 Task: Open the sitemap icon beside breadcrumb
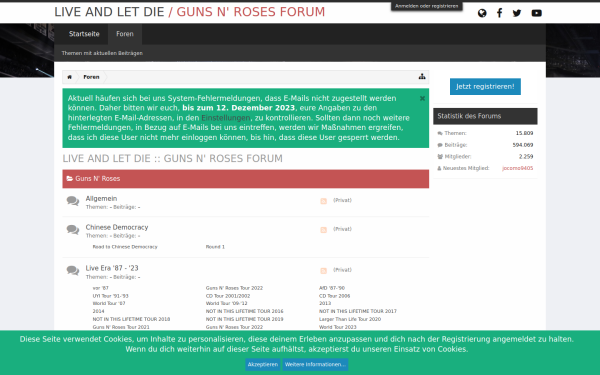[422, 77]
